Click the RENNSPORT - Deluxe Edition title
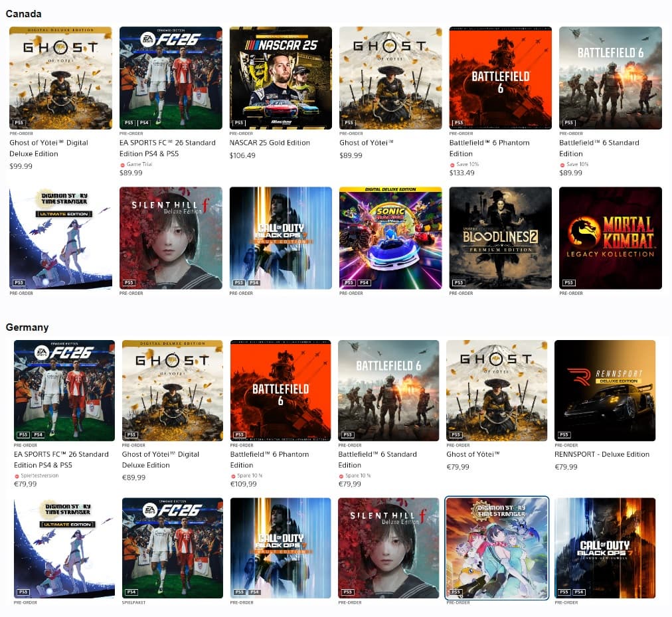Viewport: 672px width, 617px height. tap(602, 454)
